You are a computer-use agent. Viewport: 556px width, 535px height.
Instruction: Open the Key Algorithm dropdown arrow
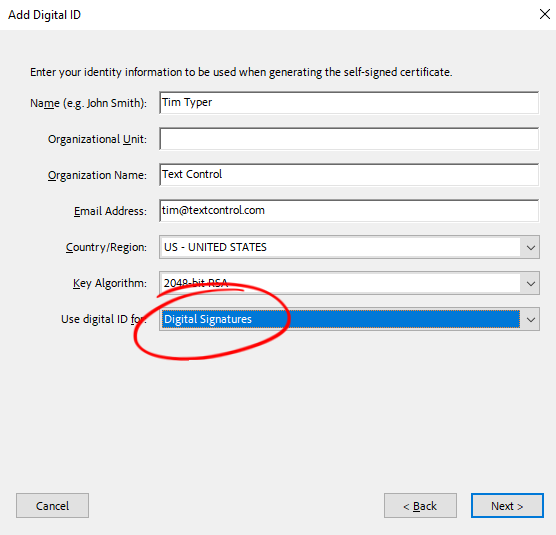pyautogui.click(x=530, y=283)
